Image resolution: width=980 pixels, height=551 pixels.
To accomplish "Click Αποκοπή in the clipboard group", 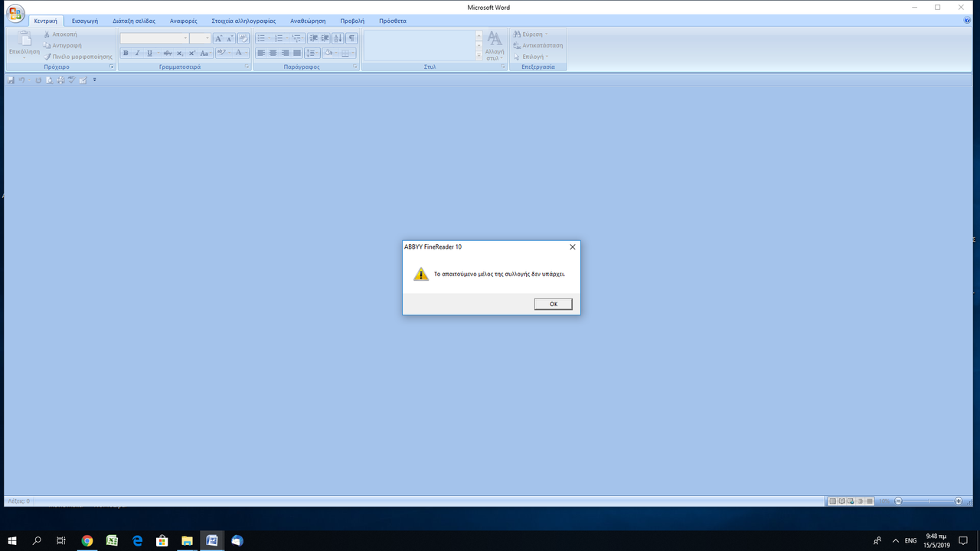I will [60, 34].
